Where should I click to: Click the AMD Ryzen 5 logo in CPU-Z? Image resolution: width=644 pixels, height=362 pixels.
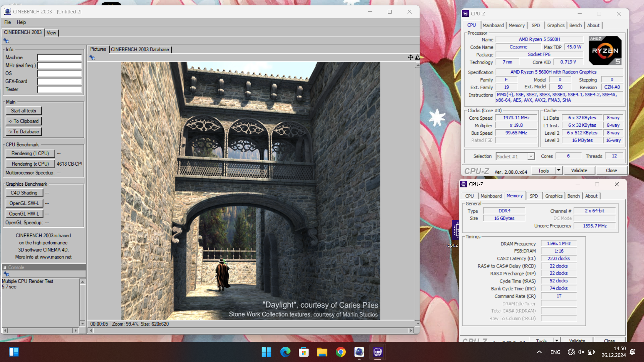[x=605, y=51]
